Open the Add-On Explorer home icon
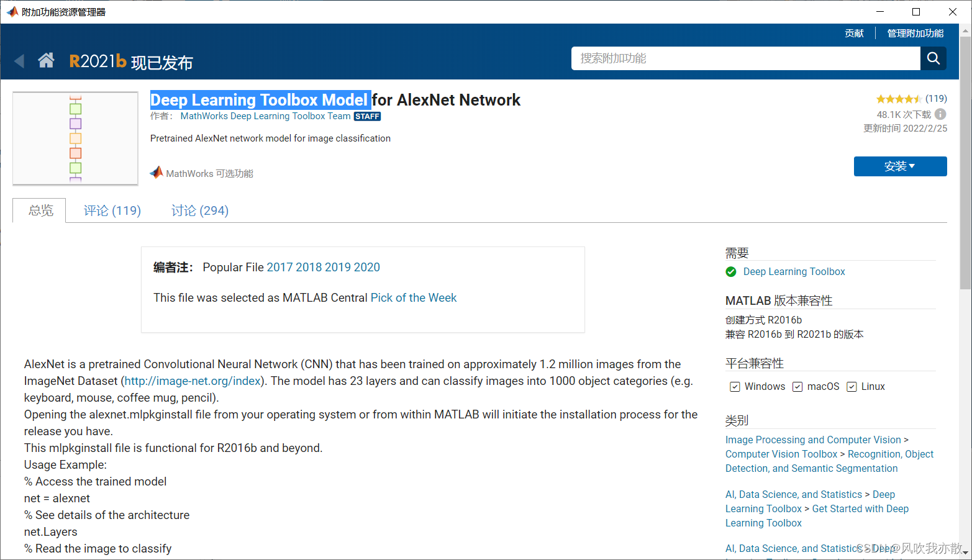The image size is (972, 560). (46, 60)
